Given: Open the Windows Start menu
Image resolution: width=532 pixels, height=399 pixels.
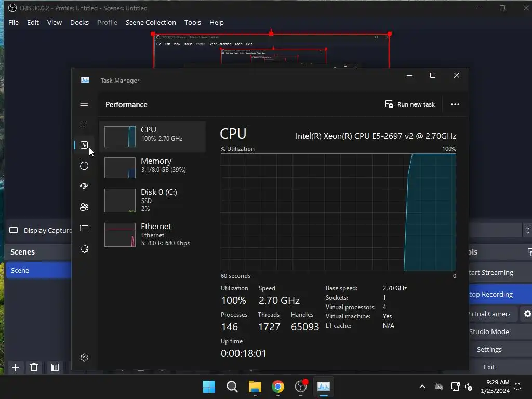Looking at the screenshot, I should coord(209,387).
